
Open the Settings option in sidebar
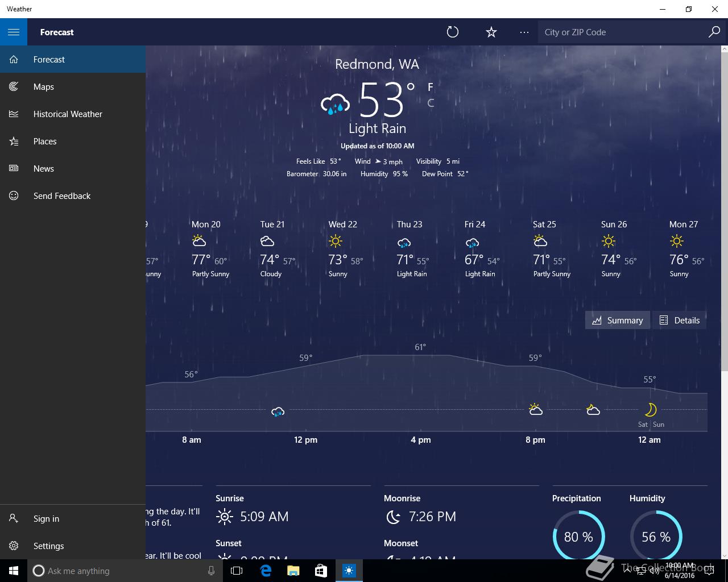(73, 546)
